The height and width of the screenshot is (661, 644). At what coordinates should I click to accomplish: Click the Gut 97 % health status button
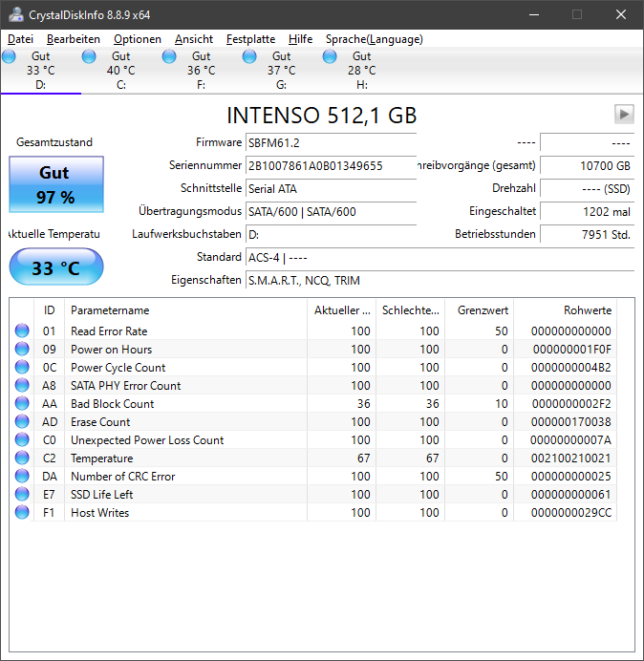(56, 184)
